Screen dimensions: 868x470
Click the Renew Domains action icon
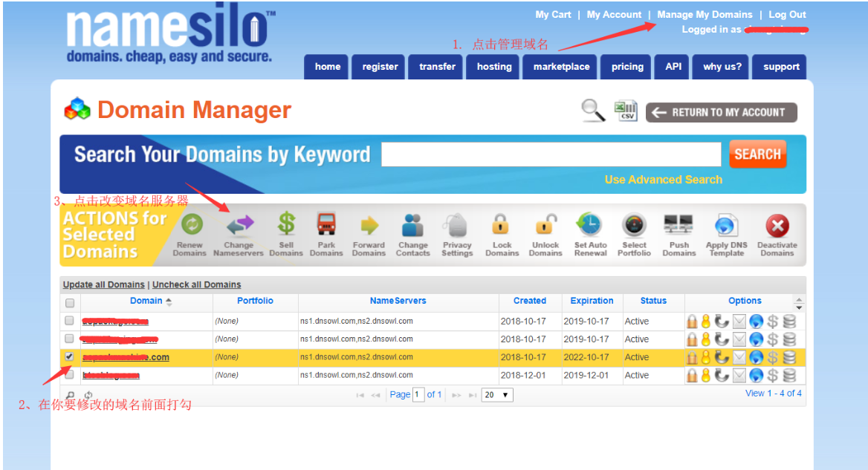(192, 225)
